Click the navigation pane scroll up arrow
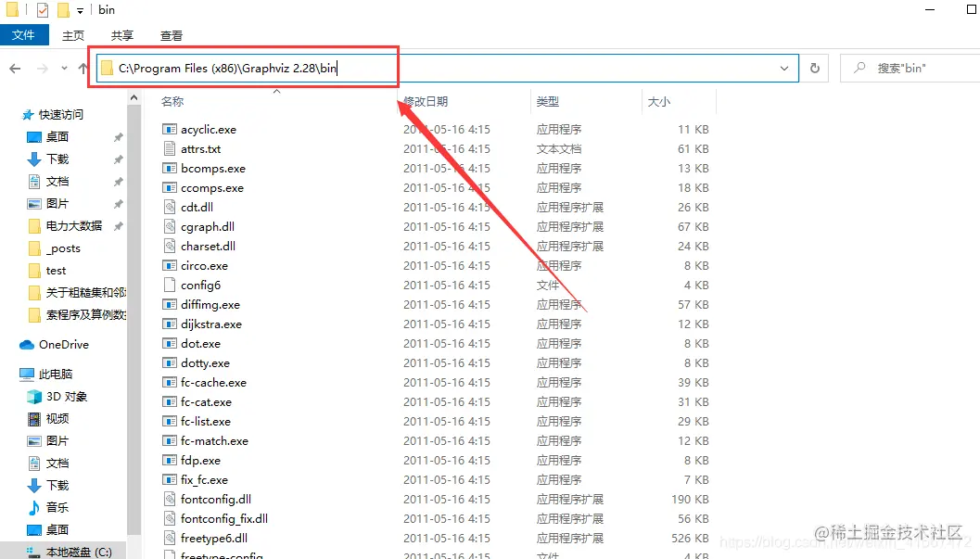980x559 pixels. tap(134, 97)
